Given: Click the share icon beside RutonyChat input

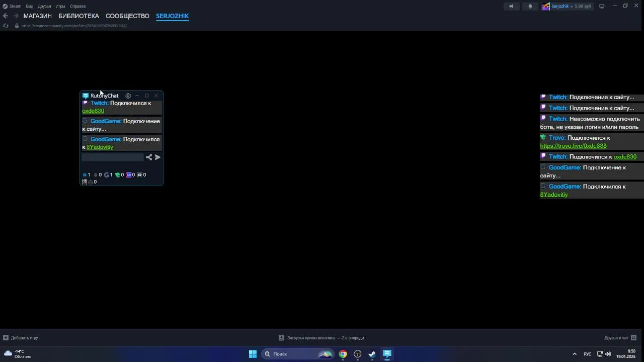Looking at the screenshot, I should click(149, 157).
